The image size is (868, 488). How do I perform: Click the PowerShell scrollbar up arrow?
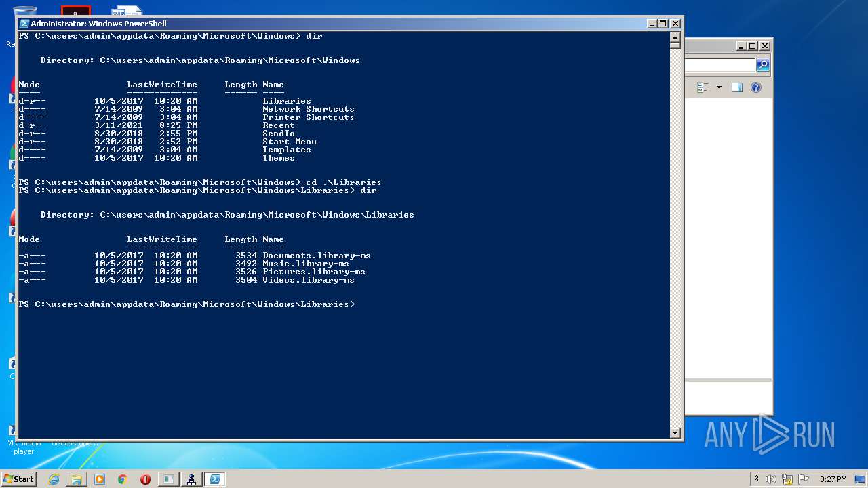point(675,37)
